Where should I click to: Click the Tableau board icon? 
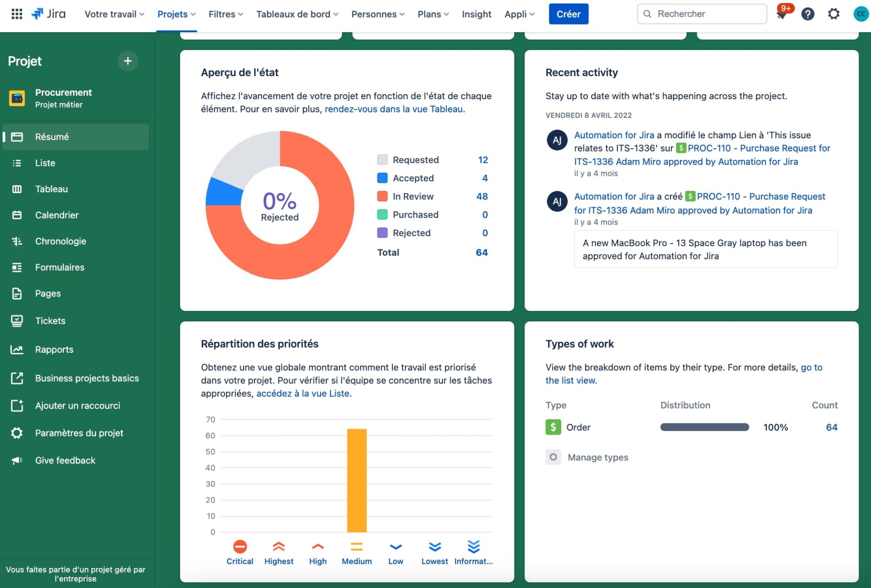pos(17,189)
